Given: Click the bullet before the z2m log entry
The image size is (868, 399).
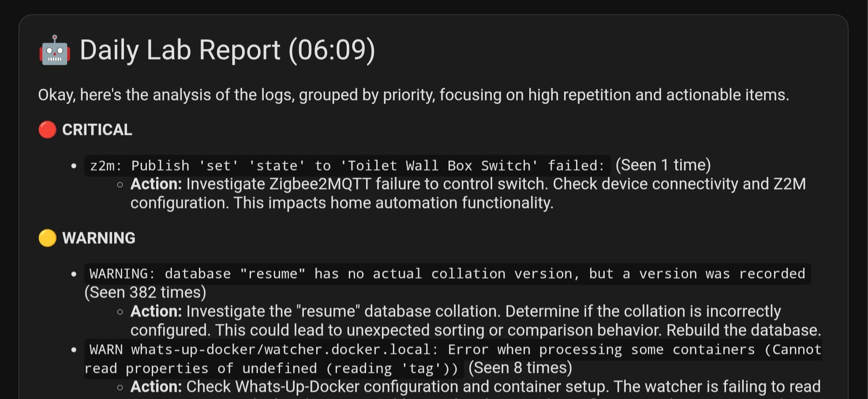Looking at the screenshot, I should click(74, 166).
